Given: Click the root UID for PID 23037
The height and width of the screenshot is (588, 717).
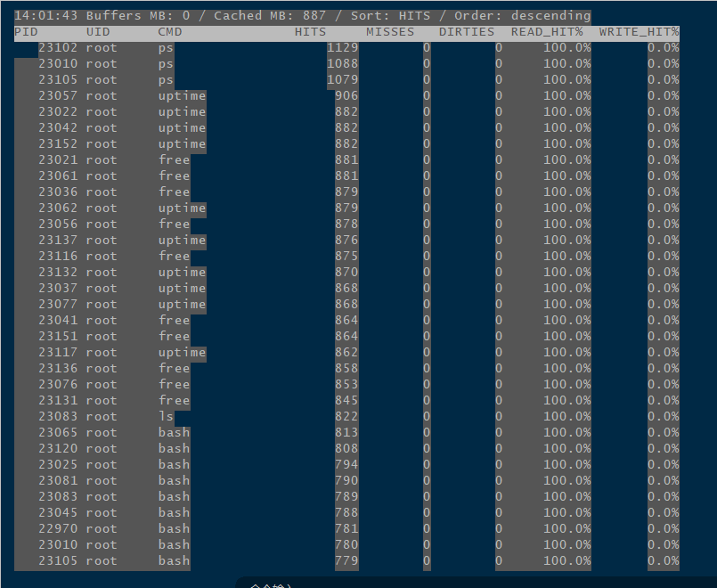Looking at the screenshot, I should coord(102,289).
